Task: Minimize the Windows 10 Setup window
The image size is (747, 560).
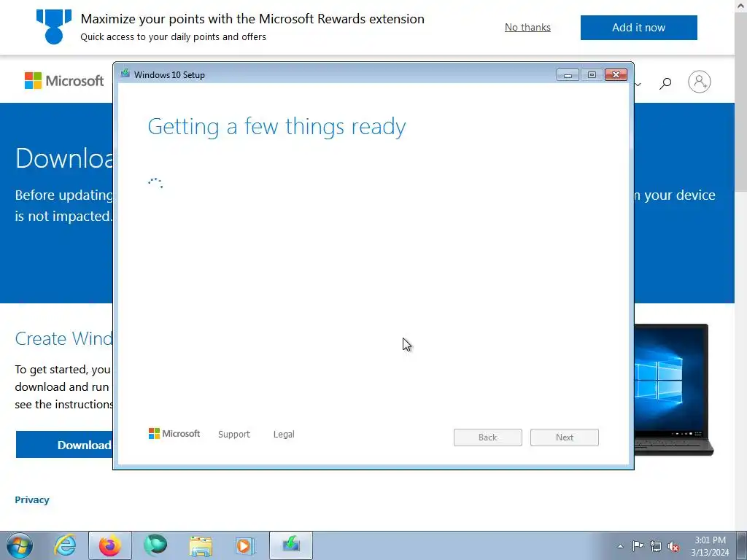Action: pyautogui.click(x=568, y=75)
